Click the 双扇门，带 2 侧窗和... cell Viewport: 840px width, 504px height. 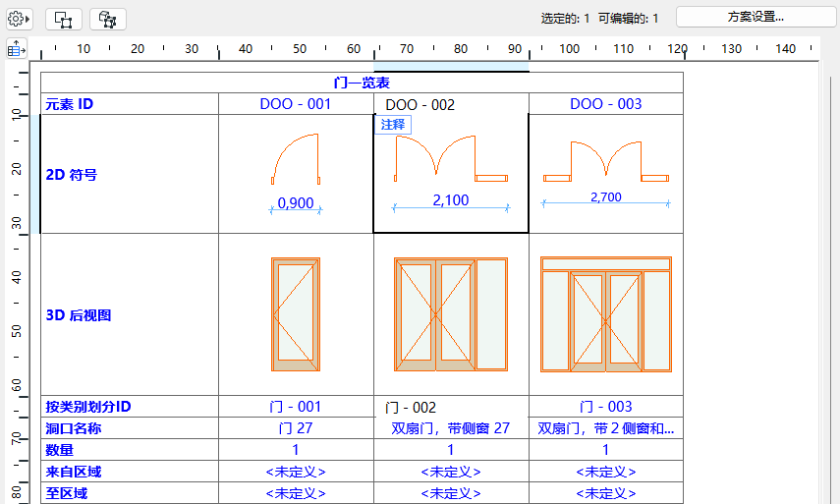[606, 428]
